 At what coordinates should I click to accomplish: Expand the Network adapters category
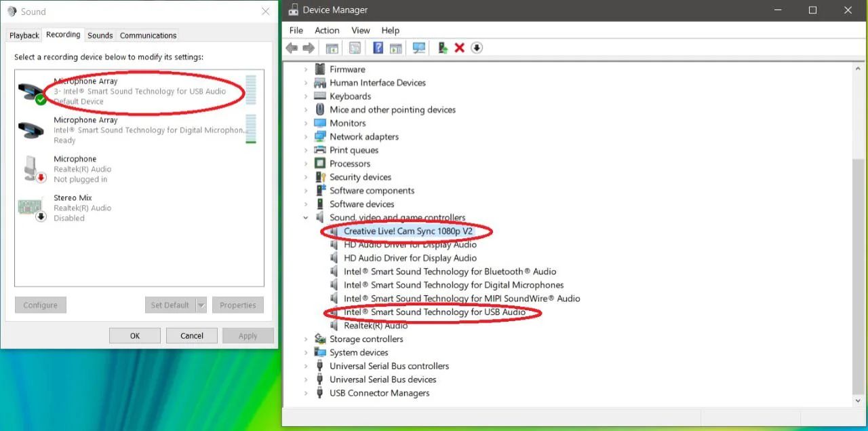[305, 136]
